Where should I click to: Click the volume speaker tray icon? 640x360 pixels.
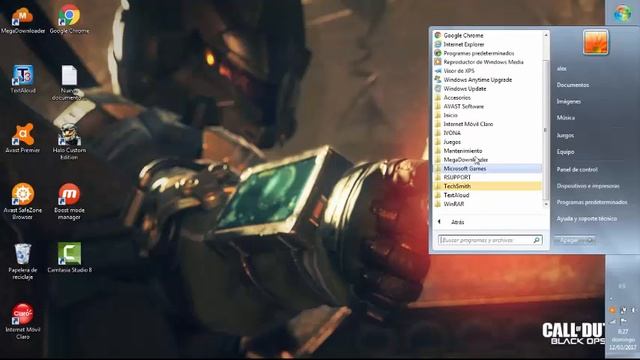[x=634, y=311]
